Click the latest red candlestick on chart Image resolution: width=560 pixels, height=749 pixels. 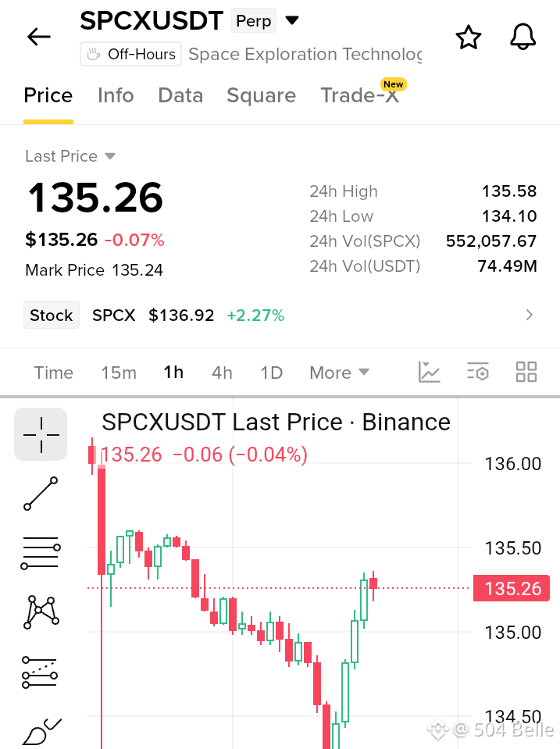click(373, 583)
